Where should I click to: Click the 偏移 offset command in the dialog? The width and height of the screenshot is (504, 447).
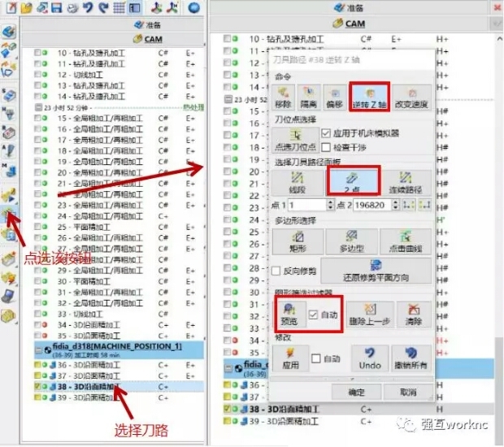[x=334, y=98]
